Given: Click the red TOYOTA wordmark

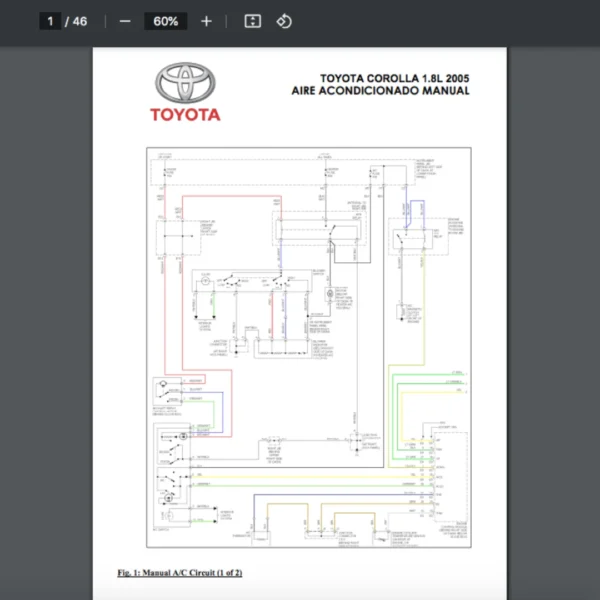Looking at the screenshot, I should click(185, 114).
